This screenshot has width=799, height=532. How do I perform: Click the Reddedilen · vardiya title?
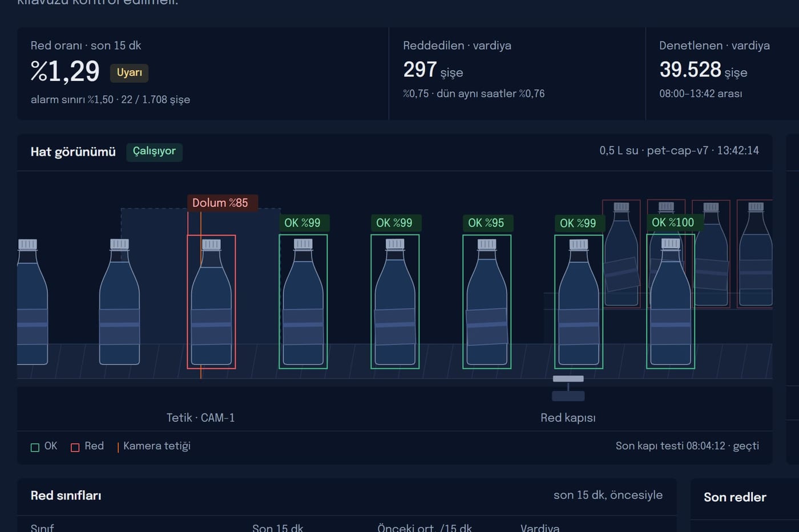pyautogui.click(x=457, y=46)
